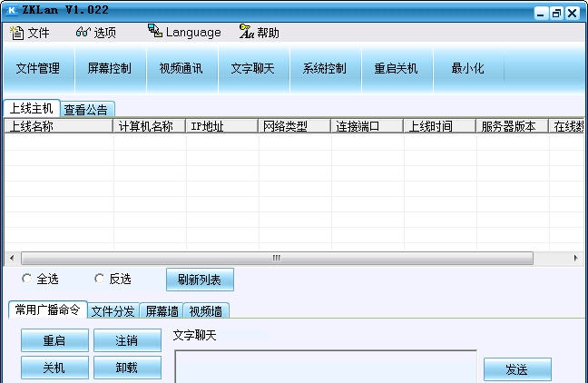Launch 屏幕控制 screen control
Screen dimensions: 588x383
(x=109, y=69)
